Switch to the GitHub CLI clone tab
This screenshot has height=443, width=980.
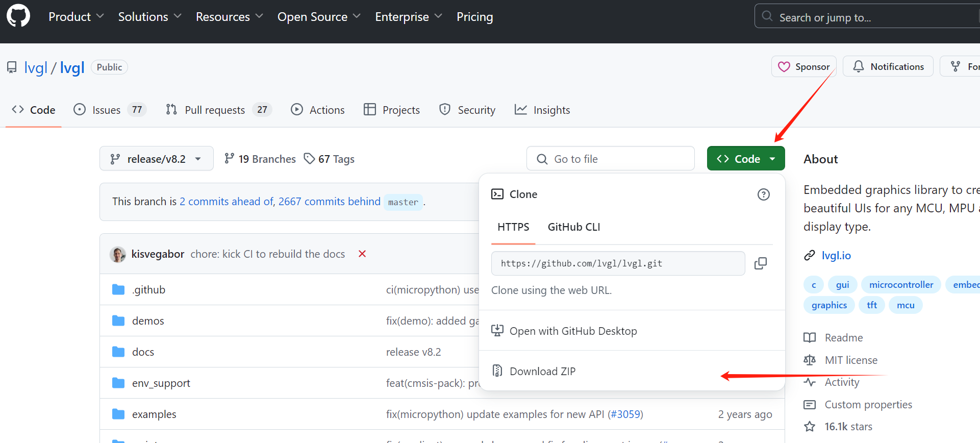click(x=574, y=227)
